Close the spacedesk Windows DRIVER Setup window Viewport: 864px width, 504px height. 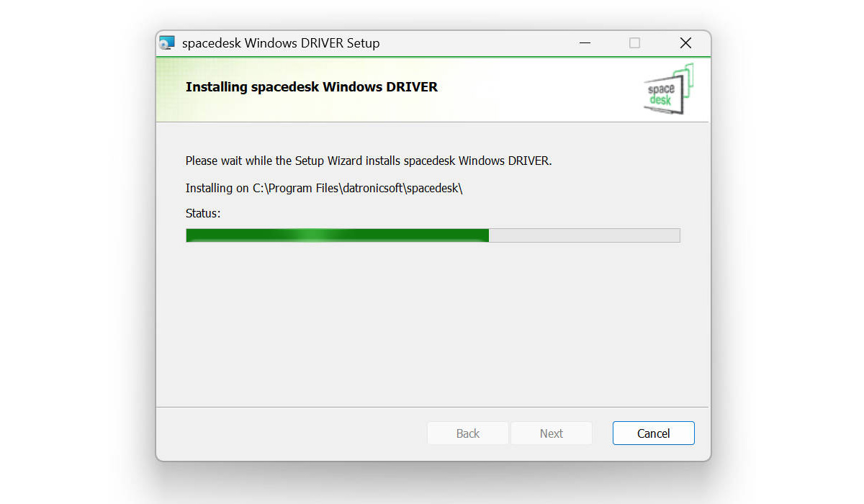[x=685, y=43]
